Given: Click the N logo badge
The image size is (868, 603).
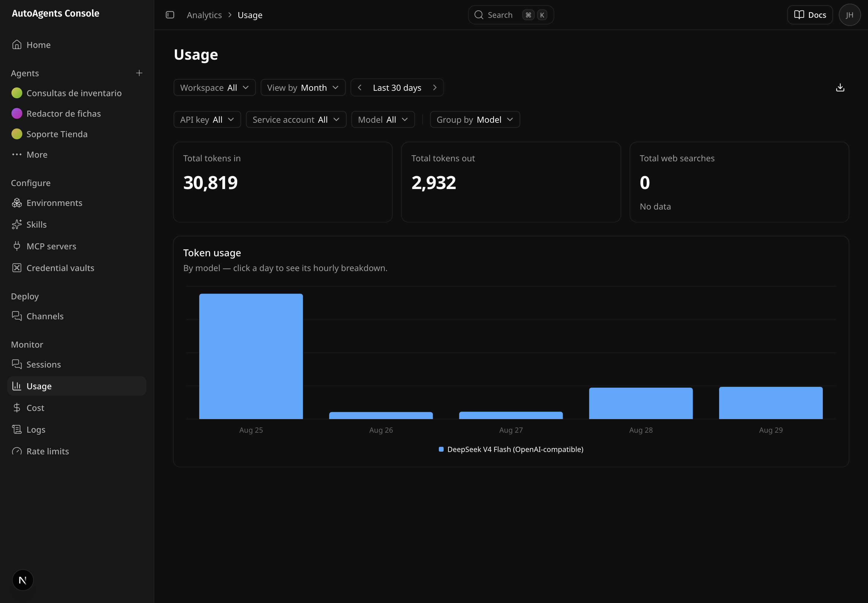Looking at the screenshot, I should pos(23,580).
